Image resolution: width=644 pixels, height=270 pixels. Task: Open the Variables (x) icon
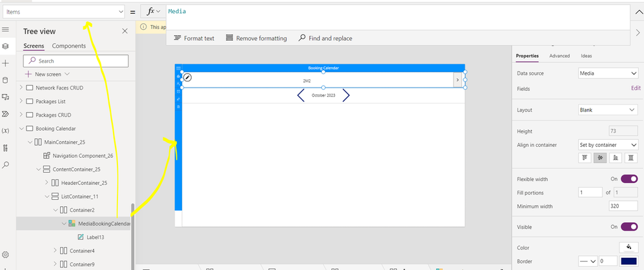pyautogui.click(x=5, y=131)
